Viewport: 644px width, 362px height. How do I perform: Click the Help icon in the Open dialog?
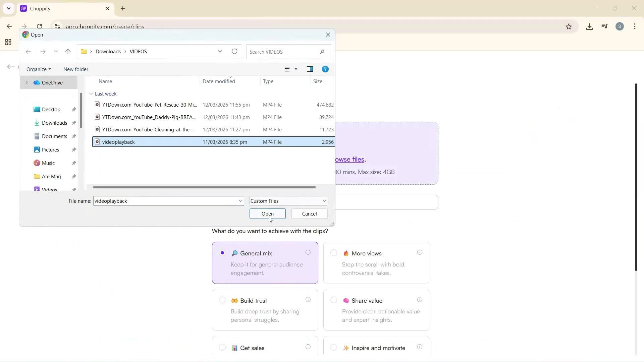tap(325, 69)
